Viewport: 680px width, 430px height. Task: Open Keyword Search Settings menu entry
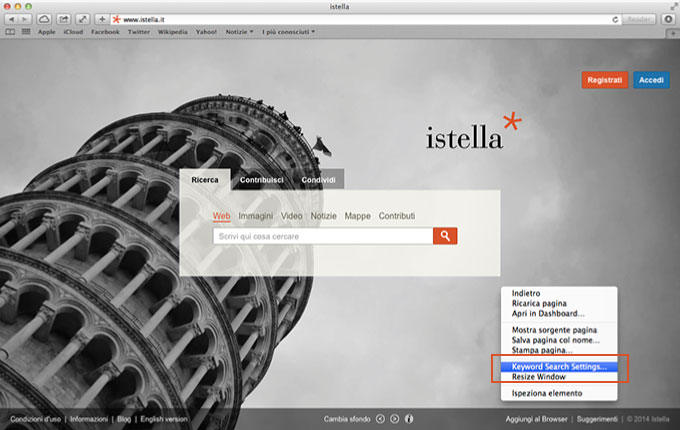click(559, 367)
